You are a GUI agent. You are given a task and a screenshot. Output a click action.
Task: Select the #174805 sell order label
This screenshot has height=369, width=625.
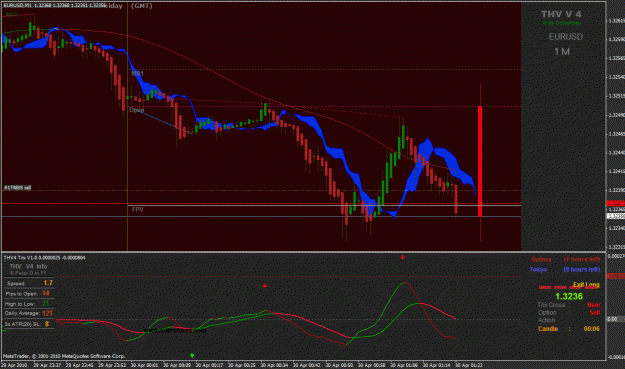(17, 188)
